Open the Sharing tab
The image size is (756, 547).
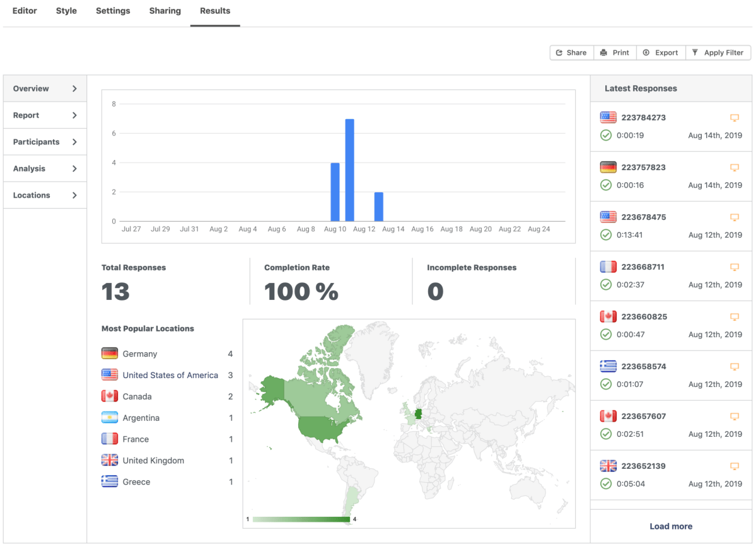[x=165, y=11]
